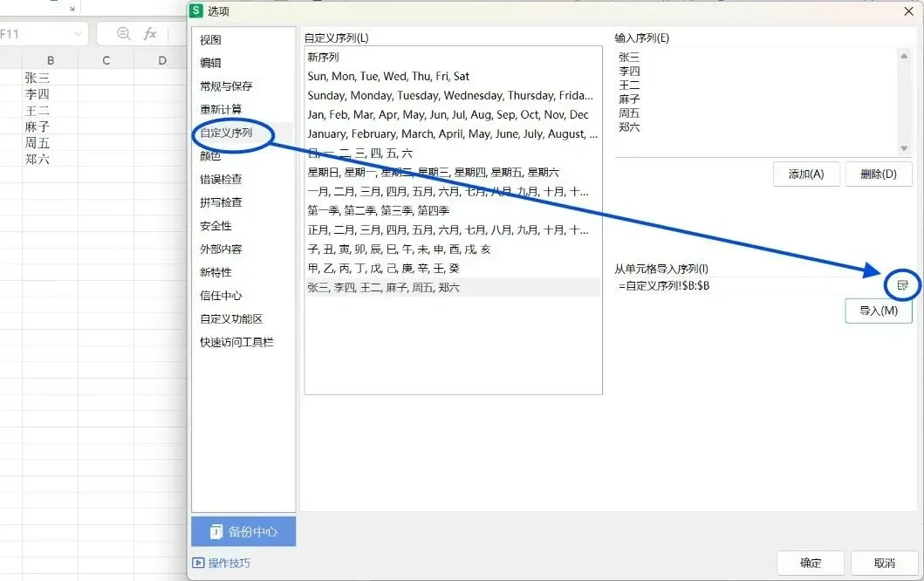The image size is (924, 581).
Task: Click the 输入序列 scrollbar down arrow
Action: [904, 148]
